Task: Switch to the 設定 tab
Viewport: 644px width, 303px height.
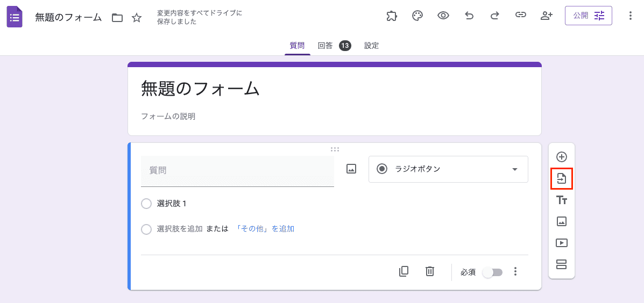Action: coord(372,46)
